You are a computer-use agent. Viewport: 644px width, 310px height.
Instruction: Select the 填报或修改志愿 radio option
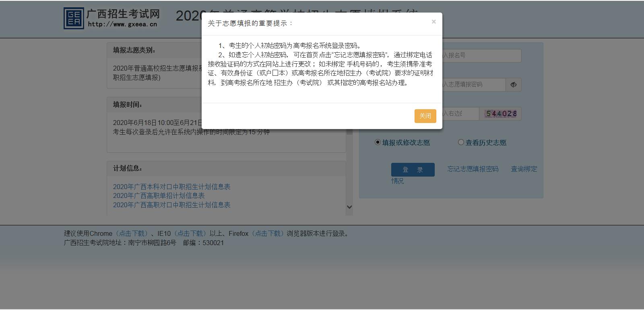(378, 142)
